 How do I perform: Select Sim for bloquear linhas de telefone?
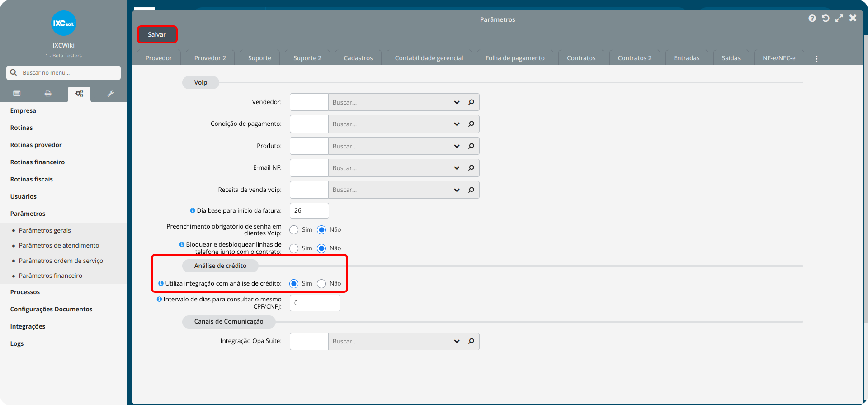click(x=294, y=248)
